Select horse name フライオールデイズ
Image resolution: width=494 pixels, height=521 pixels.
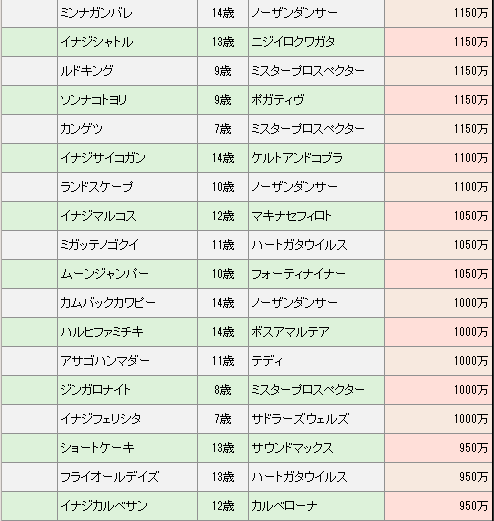coord(110,477)
